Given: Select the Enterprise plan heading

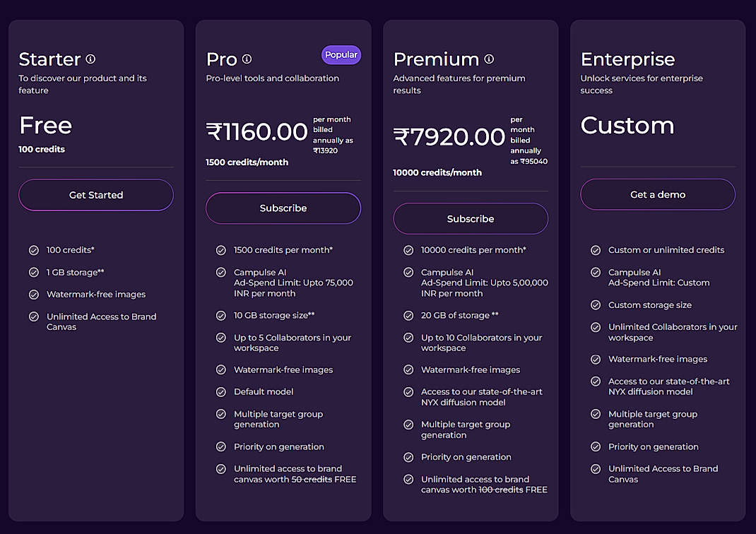Looking at the screenshot, I should pos(627,60).
